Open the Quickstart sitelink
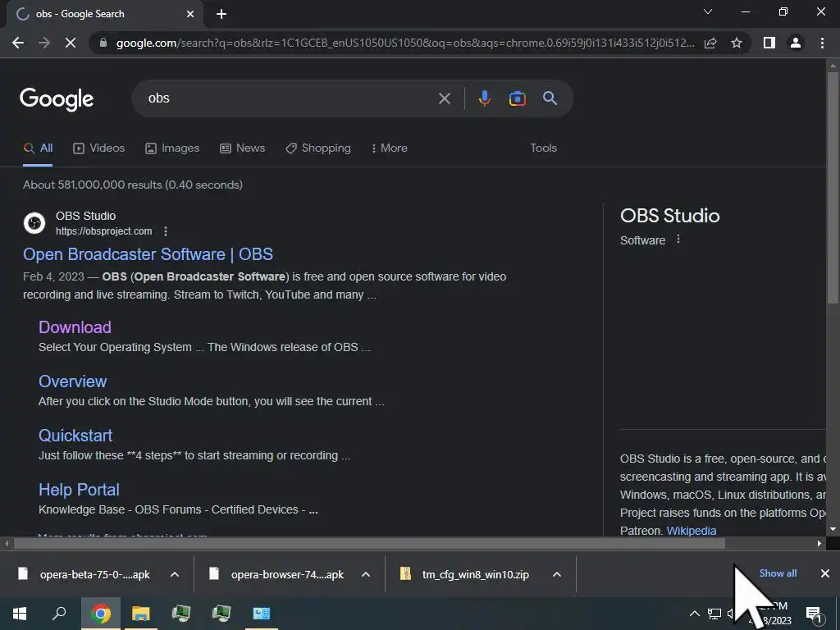 pos(75,436)
